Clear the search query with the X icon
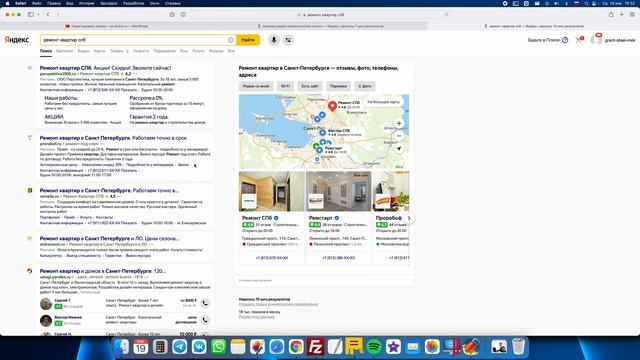 pyautogui.click(x=231, y=40)
